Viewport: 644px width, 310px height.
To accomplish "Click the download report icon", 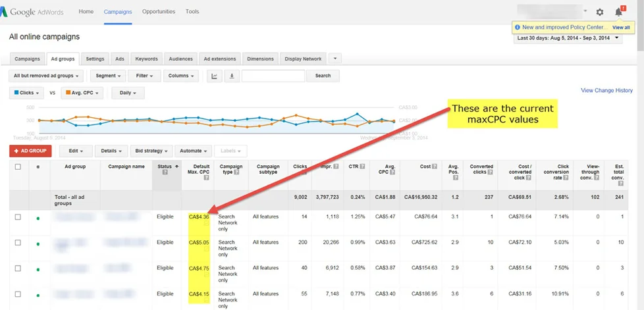I will (x=231, y=76).
